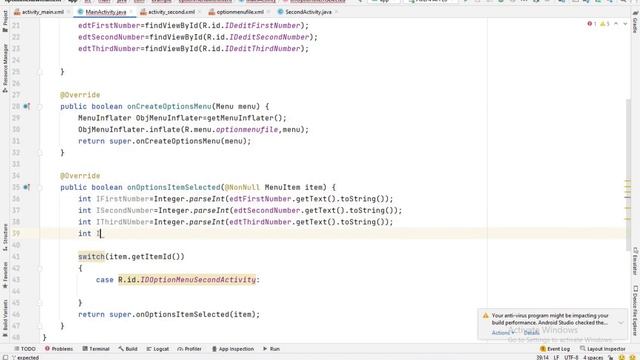The height and width of the screenshot is (360, 640).
Task: Open Details link in antivirus notification
Action: 531,333
